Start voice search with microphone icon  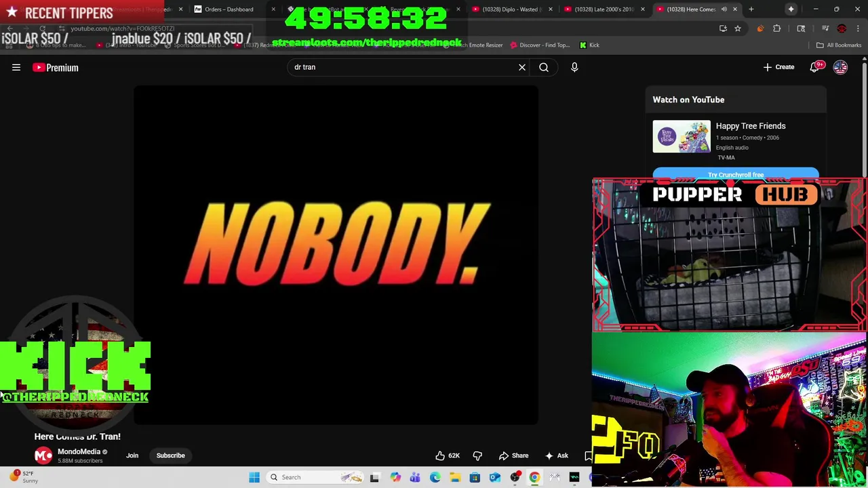click(574, 67)
